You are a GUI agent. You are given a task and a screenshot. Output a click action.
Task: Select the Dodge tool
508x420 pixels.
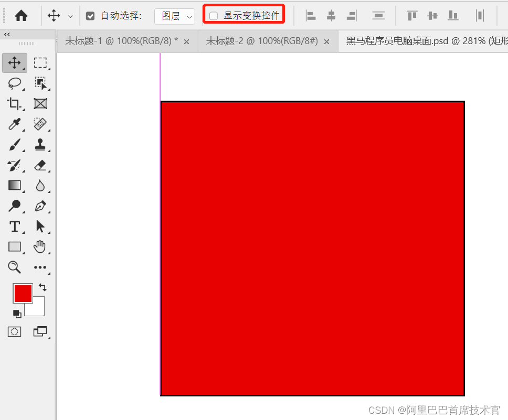[15, 206]
